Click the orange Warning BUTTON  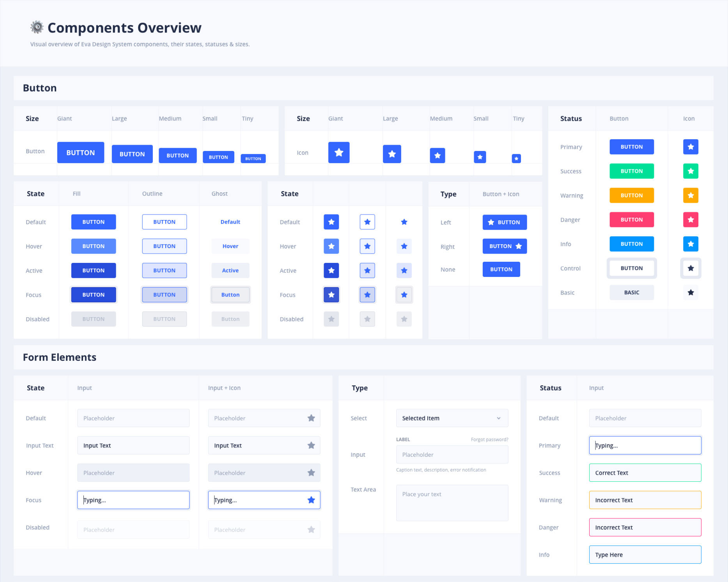(x=632, y=195)
